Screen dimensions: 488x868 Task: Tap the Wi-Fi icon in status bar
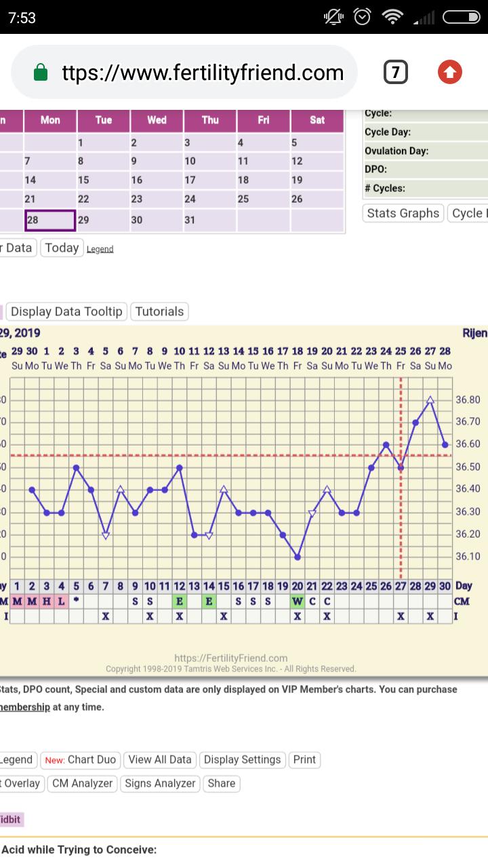coord(392,18)
